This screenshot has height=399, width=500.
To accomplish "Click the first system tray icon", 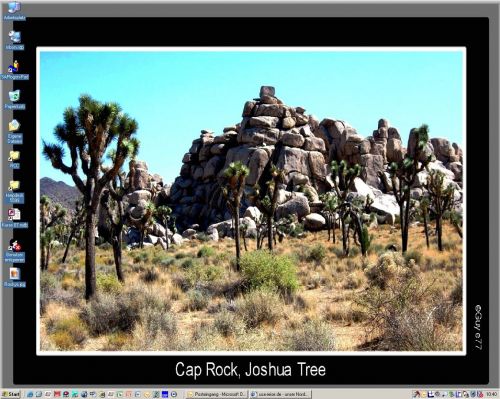I will click(417, 394).
